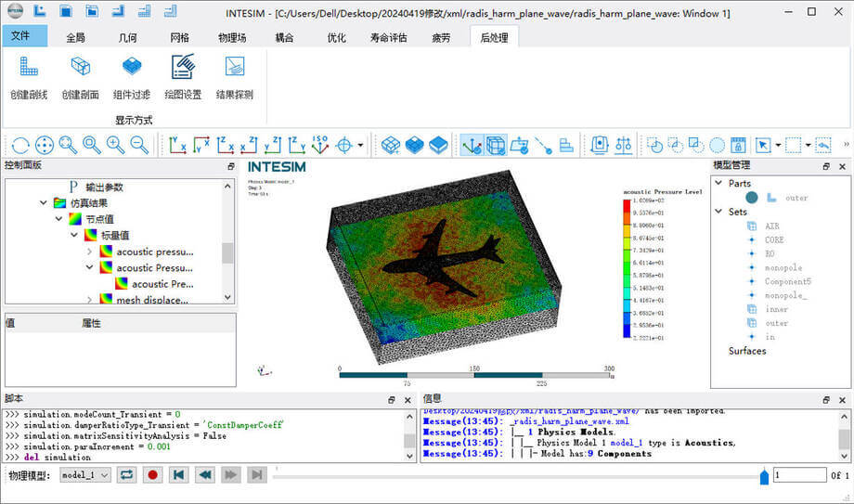Open the 物理模型 model_1 dropdown

click(x=85, y=474)
